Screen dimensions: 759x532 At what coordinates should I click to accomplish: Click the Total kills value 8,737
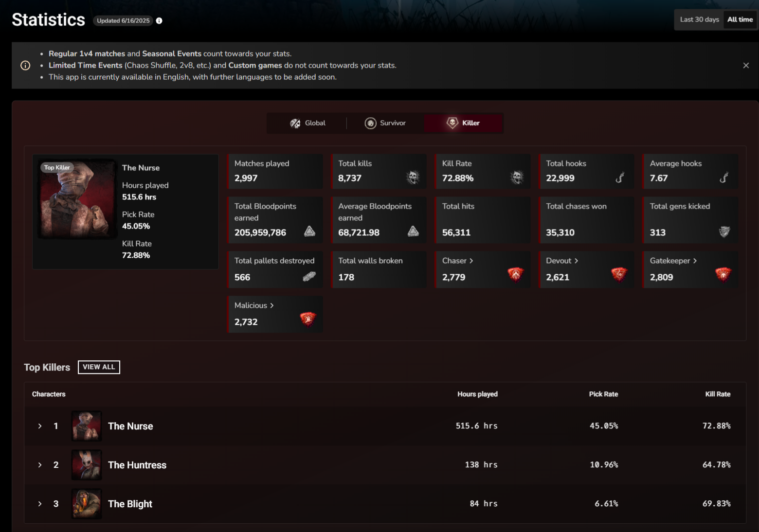350,178
